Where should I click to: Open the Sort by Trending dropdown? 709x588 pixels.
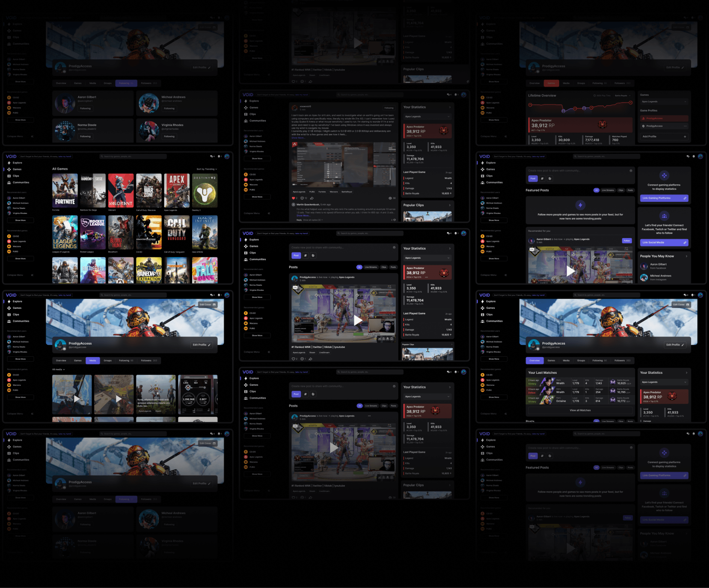(207, 169)
